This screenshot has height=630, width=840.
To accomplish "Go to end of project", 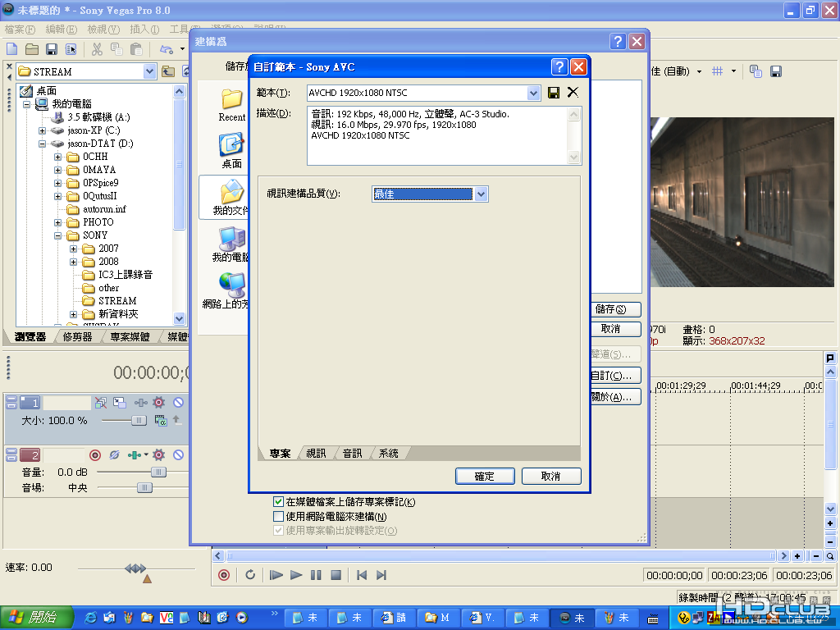I will (381, 575).
